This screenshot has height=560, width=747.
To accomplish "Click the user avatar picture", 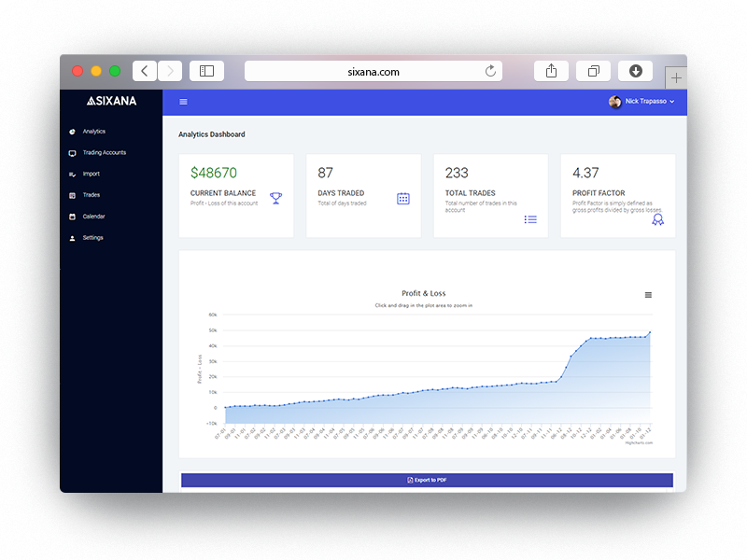I will (x=614, y=102).
